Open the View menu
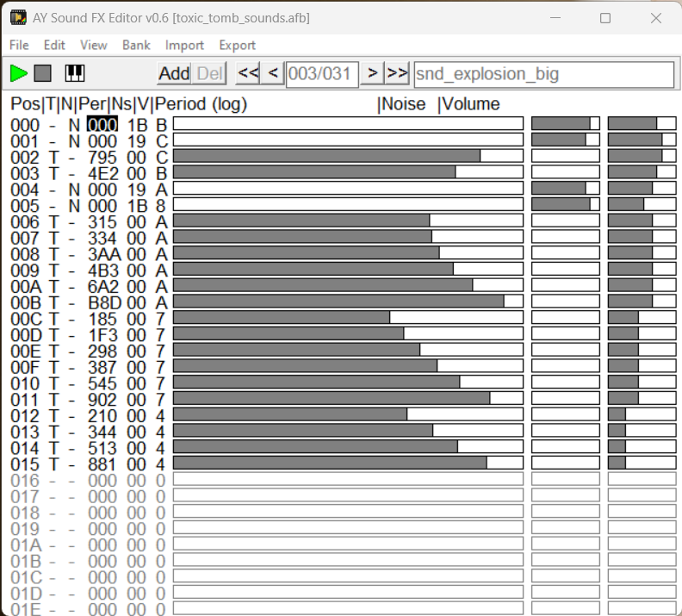Viewport: 682px width, 616px height. pyautogui.click(x=94, y=46)
